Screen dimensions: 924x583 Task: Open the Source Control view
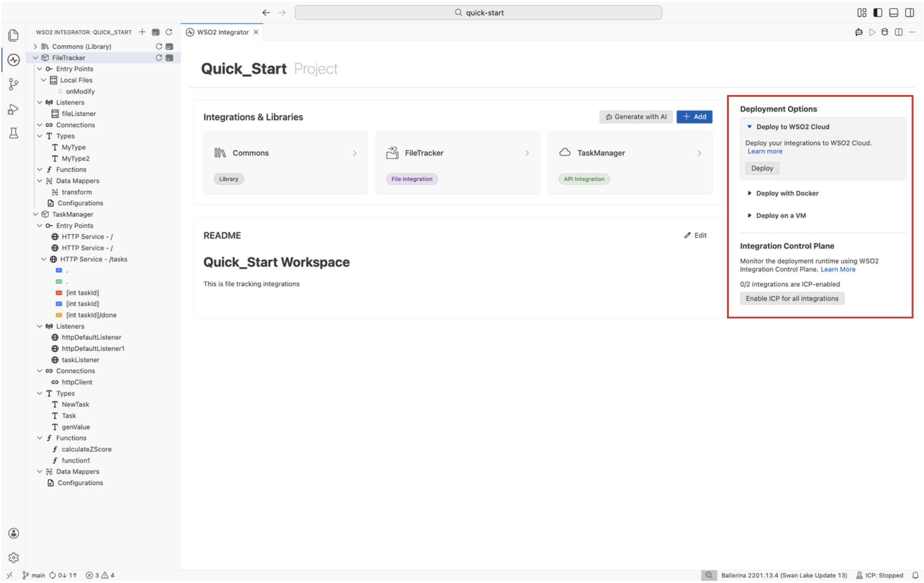tap(13, 85)
